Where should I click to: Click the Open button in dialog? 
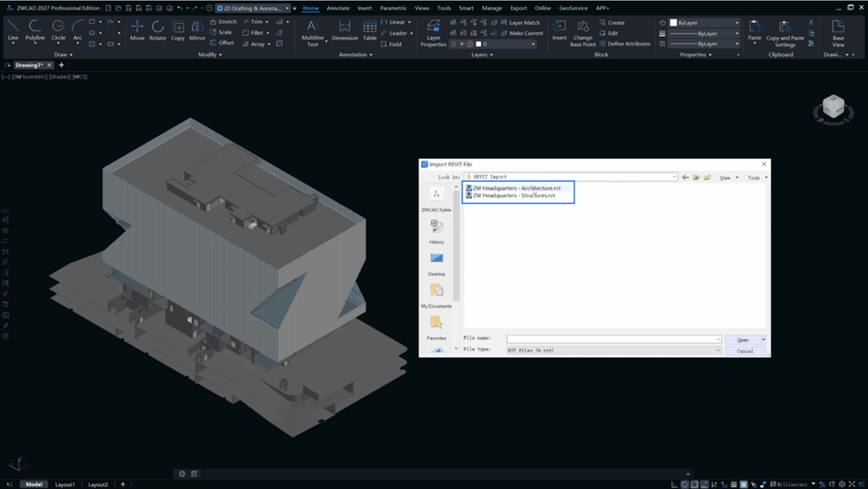point(742,340)
